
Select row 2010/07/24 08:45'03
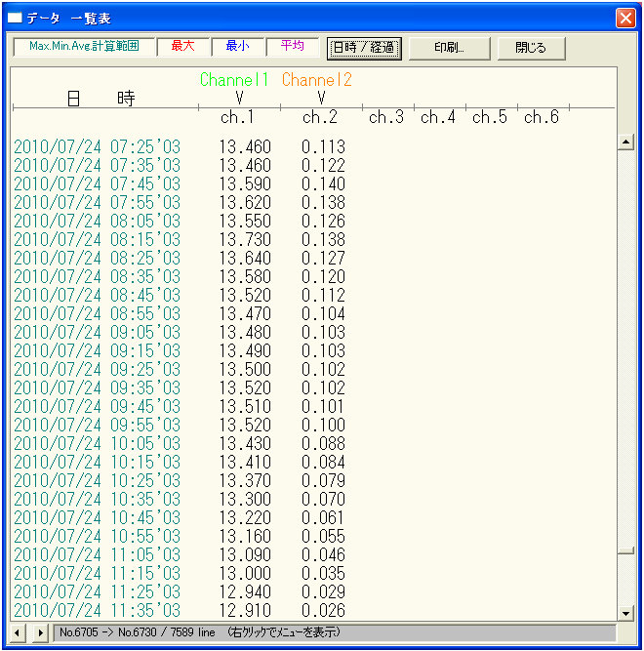(180, 295)
